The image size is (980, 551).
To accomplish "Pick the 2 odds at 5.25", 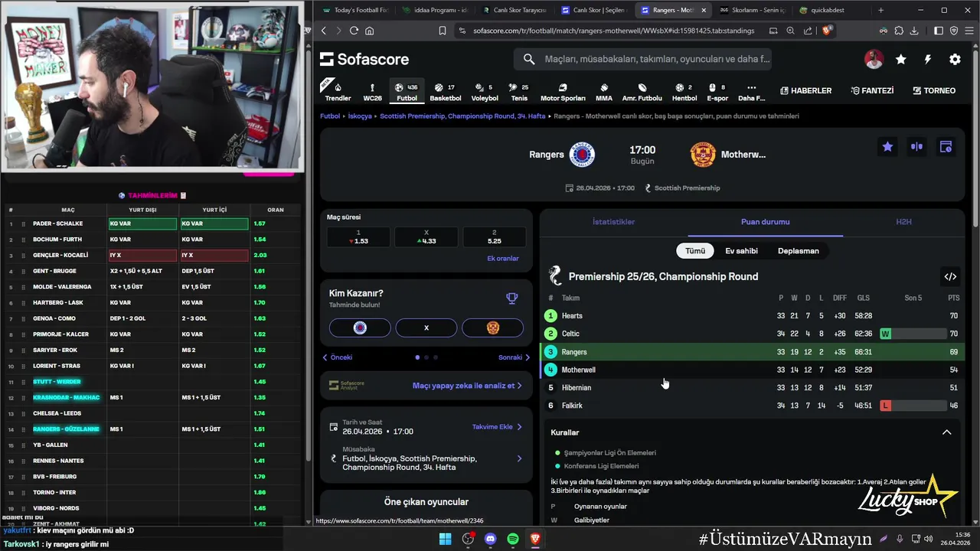I will pyautogui.click(x=495, y=236).
